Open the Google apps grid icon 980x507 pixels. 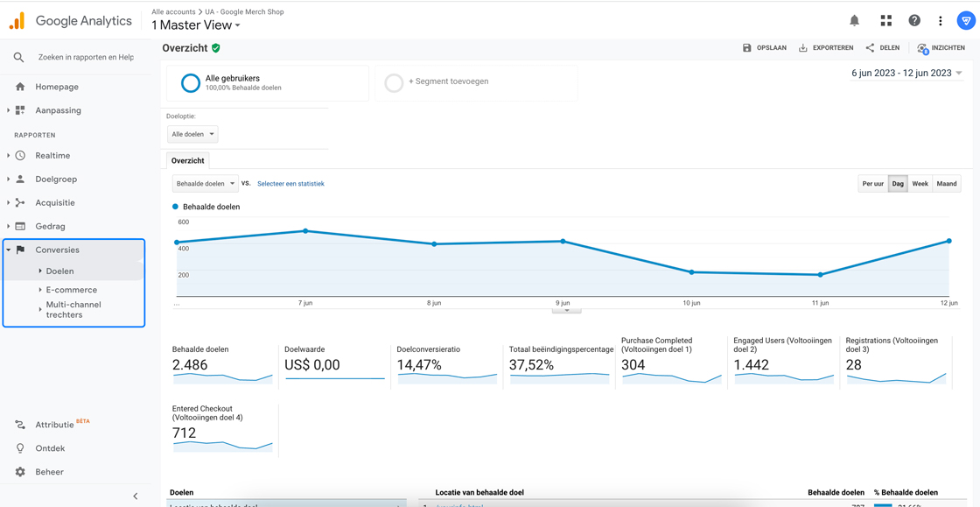(885, 21)
